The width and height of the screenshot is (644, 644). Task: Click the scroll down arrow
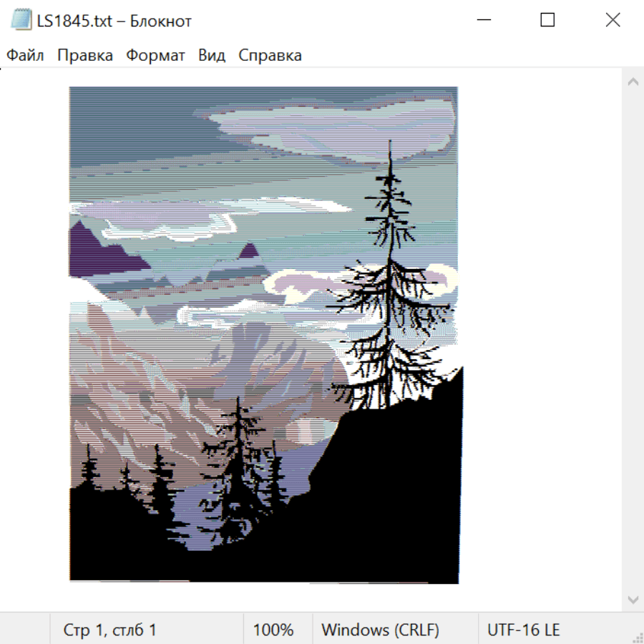pos(633,600)
